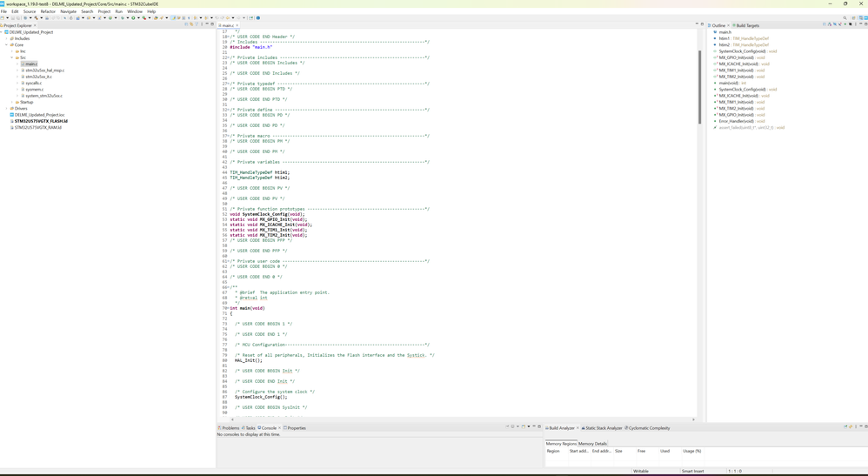Viewport: 868px width, 476px height.
Task: Expand the Drivers folder
Action: 7,109
